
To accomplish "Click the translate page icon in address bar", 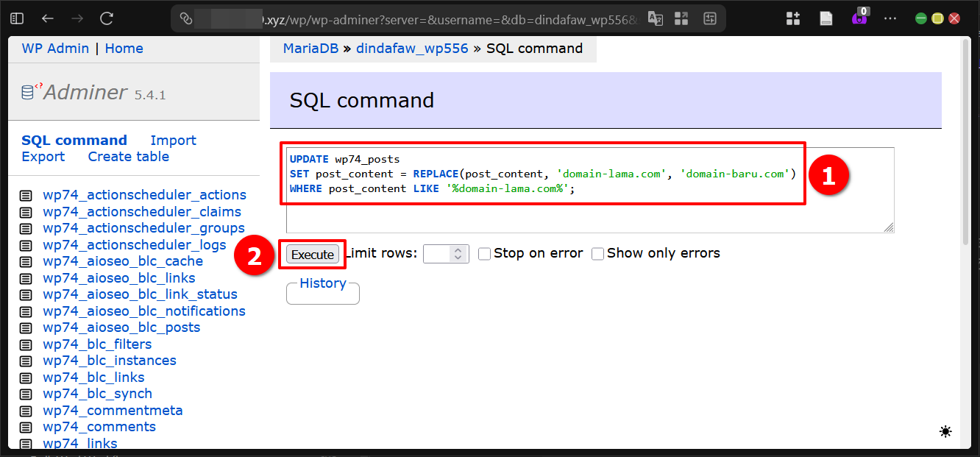I will pos(655,18).
